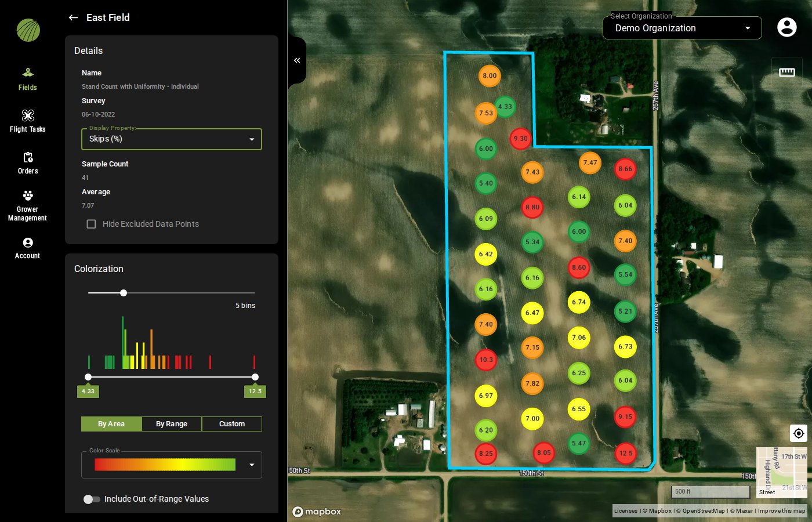Click the Survey date 06-10-2022
Viewport: 812px width, 522px height.
tap(99, 114)
